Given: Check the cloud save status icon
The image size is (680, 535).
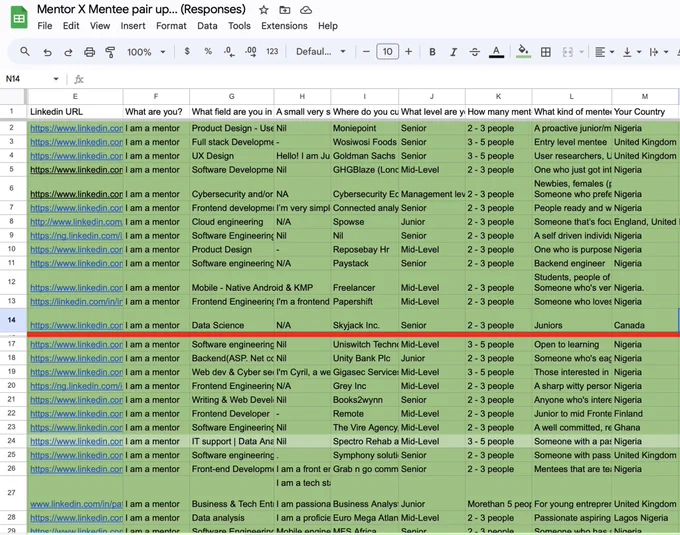Looking at the screenshot, I should coord(306,10).
